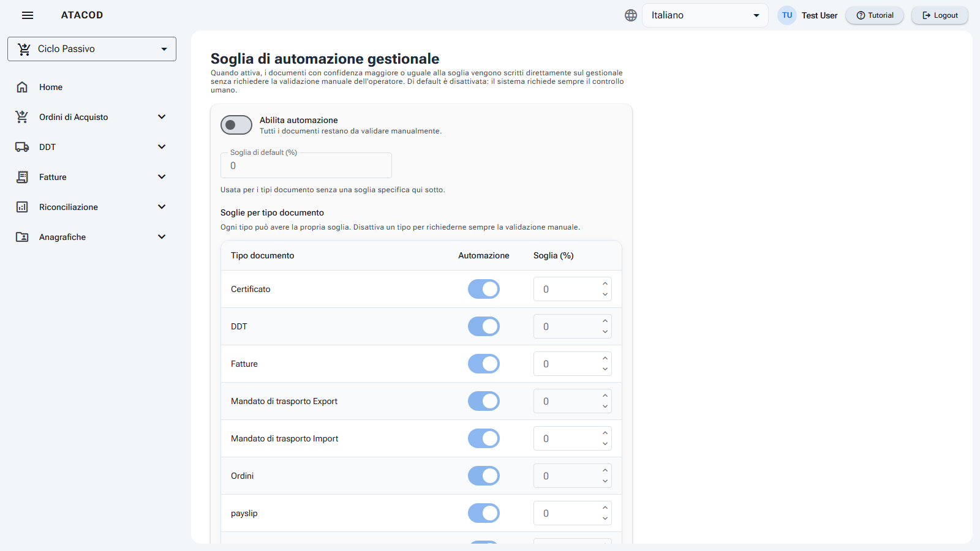Click the Home house icon

(x=22, y=87)
